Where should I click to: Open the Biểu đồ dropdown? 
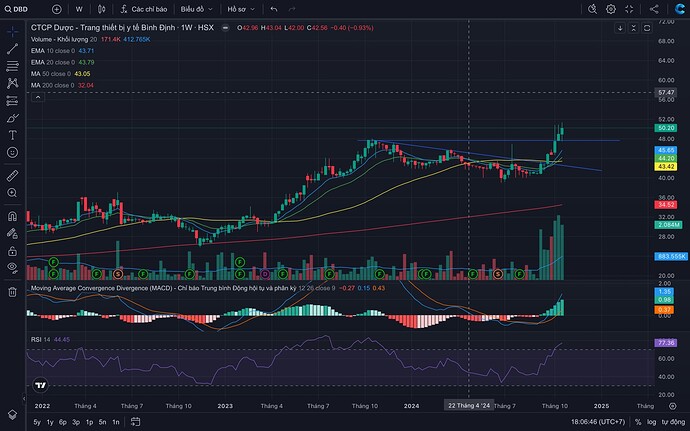pyautogui.click(x=196, y=8)
